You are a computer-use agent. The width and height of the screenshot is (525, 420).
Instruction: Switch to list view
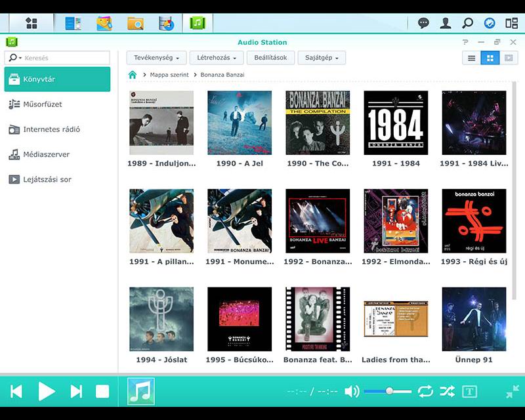point(471,58)
